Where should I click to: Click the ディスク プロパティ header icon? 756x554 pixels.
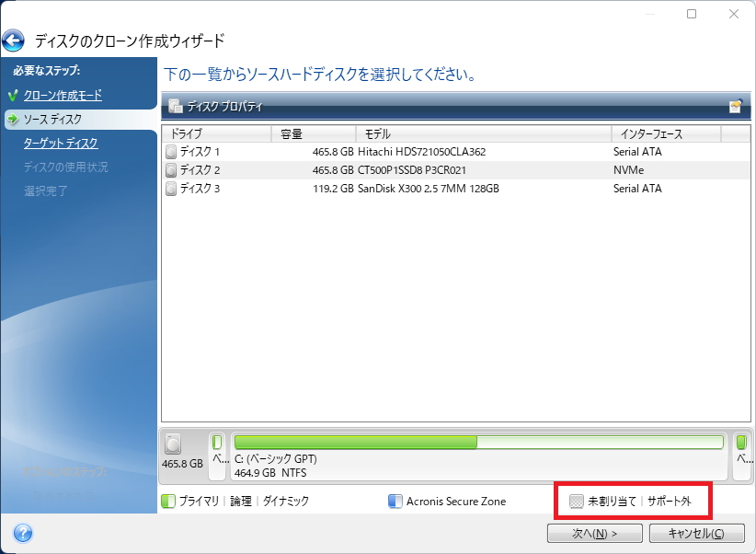coord(175,106)
